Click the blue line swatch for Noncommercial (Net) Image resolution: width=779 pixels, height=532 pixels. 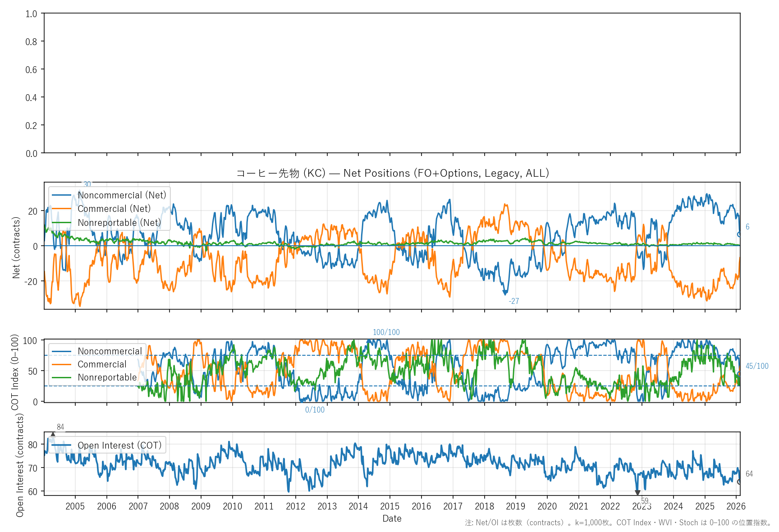point(62,195)
